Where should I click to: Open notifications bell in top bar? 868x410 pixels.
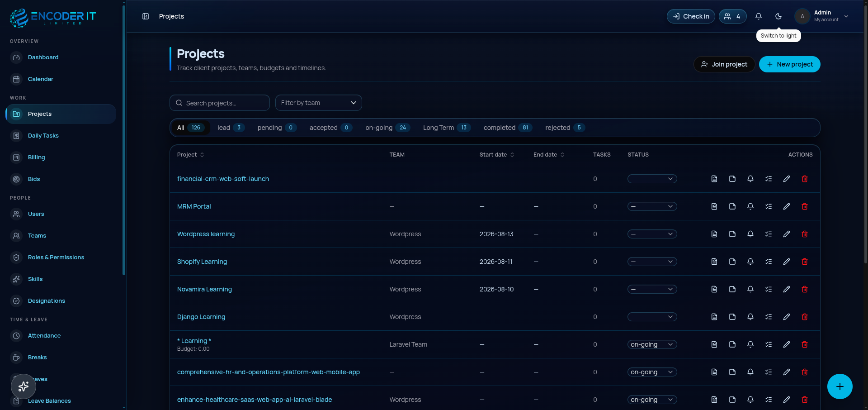(x=759, y=16)
